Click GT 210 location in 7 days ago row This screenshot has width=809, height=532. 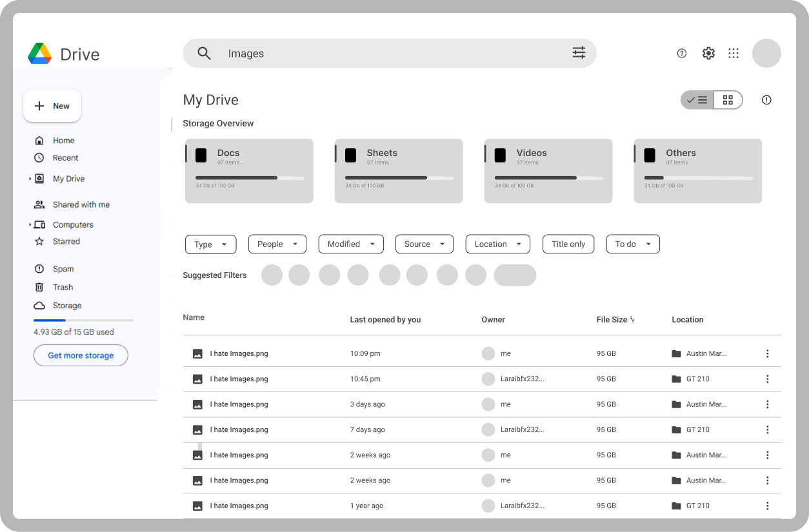point(698,429)
